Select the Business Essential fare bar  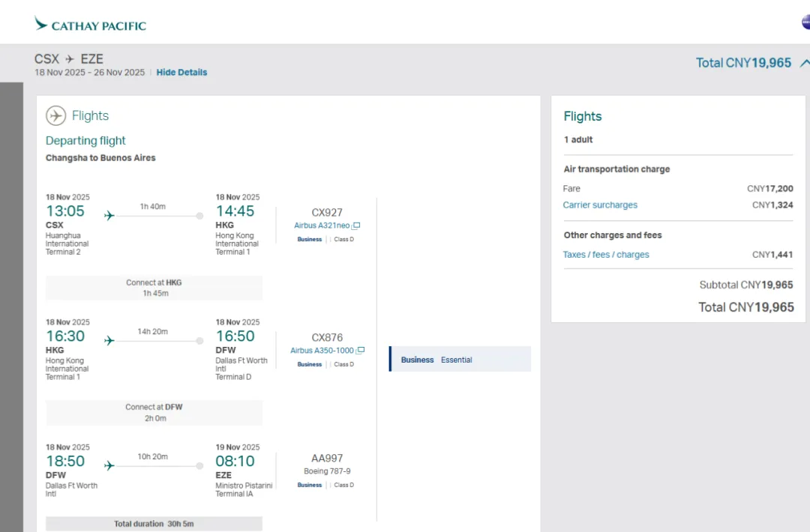click(x=460, y=360)
